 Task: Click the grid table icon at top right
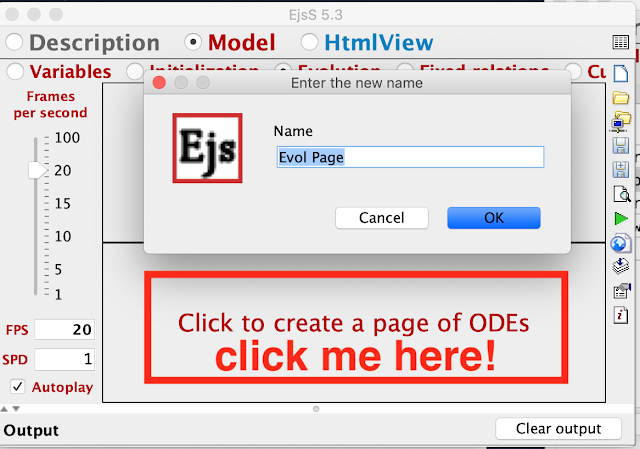(x=621, y=42)
